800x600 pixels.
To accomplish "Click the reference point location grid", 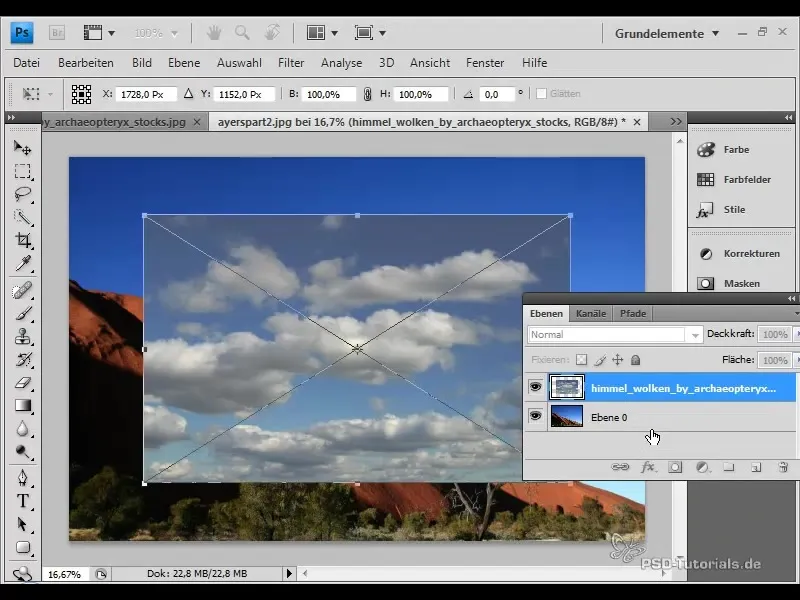I will point(81,94).
